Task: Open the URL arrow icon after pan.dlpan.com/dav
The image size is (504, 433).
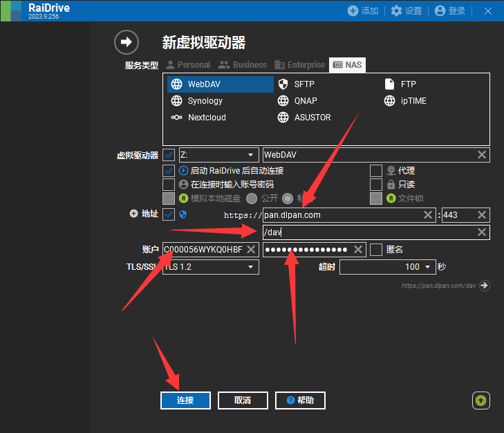Action: 485,286
